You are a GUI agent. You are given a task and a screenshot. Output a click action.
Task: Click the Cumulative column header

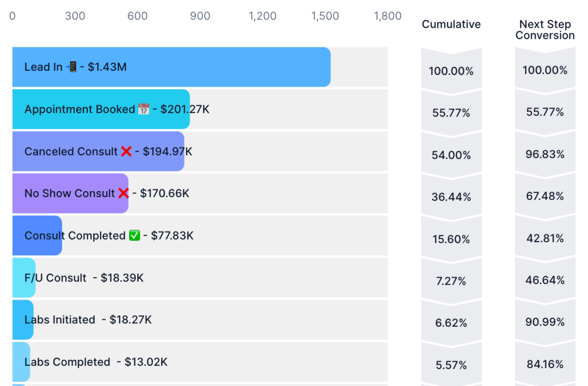[x=451, y=24]
